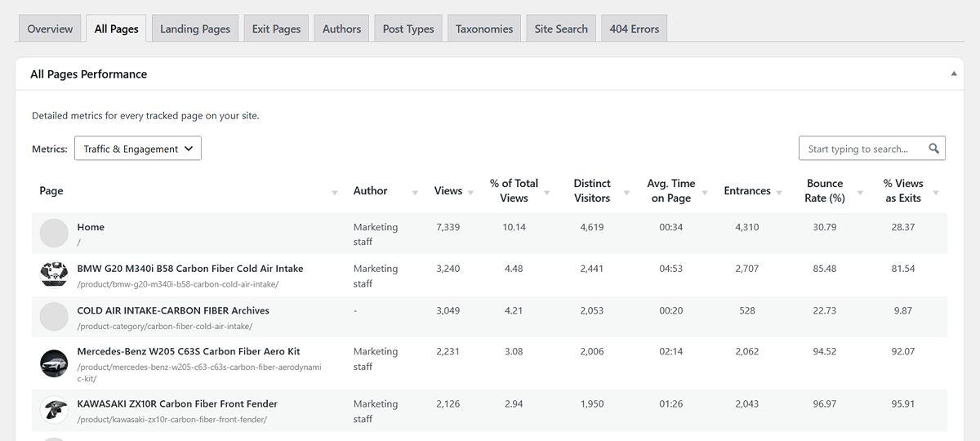Click the Author column header
Image resolution: width=980 pixels, height=441 pixels.
[x=370, y=190]
